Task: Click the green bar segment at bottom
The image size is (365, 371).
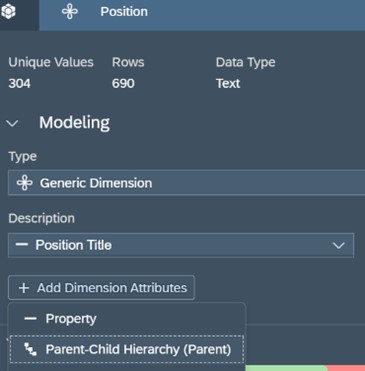Action: (287, 368)
